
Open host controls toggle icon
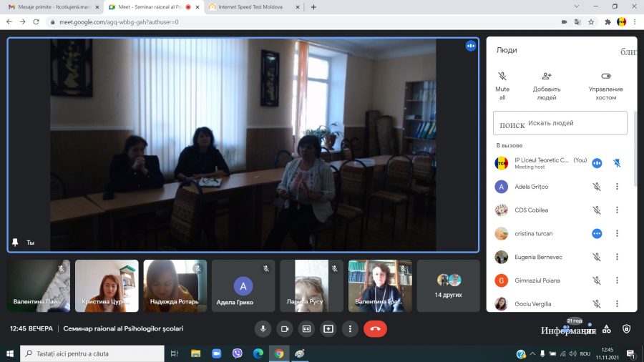[606, 76]
